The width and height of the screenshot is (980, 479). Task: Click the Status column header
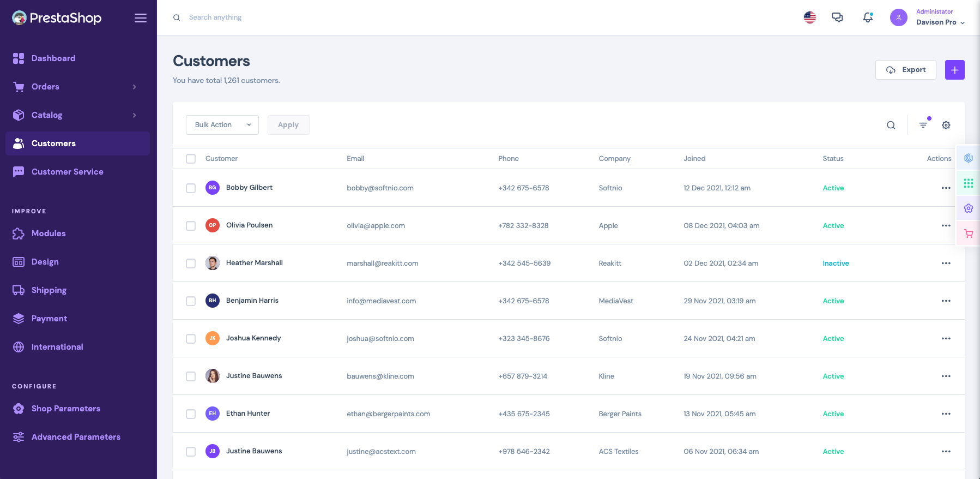[x=833, y=159]
